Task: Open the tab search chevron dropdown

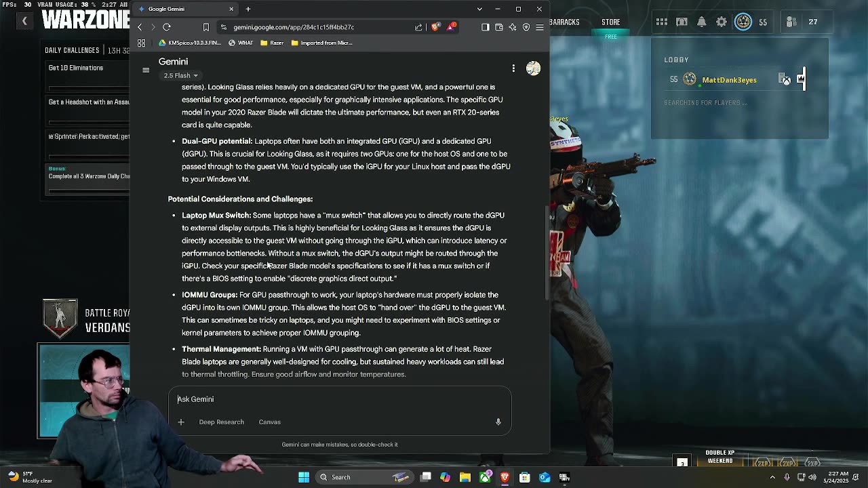Action: tap(479, 9)
